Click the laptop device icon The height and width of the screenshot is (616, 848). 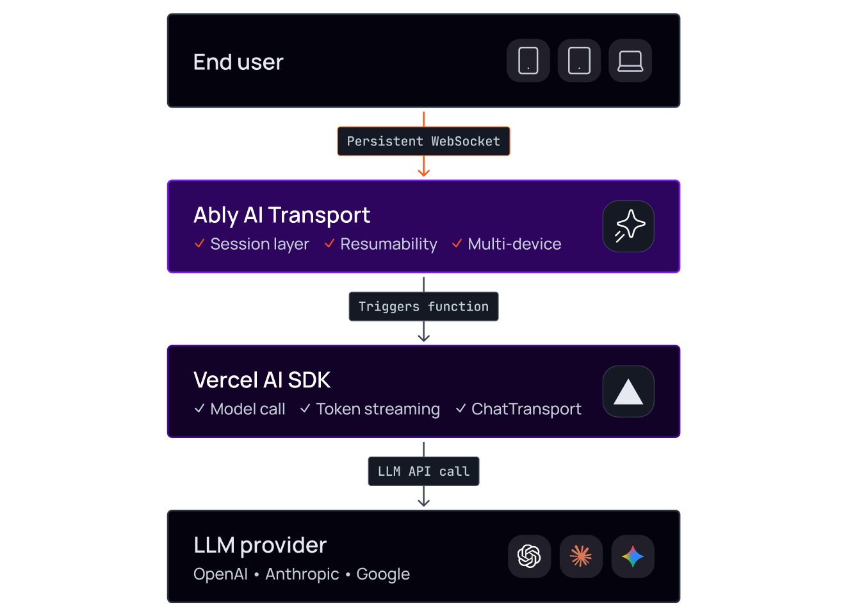click(x=630, y=61)
